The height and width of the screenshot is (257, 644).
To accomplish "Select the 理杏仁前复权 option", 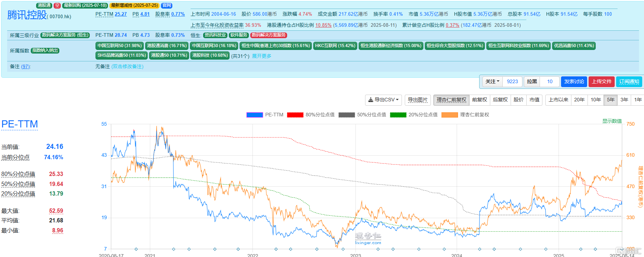I will tap(451, 100).
